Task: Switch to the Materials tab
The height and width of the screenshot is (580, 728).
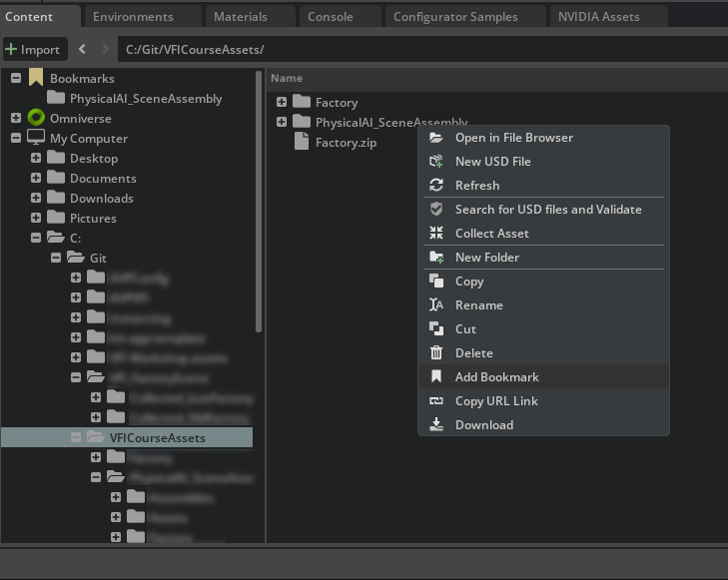Action: tap(241, 16)
